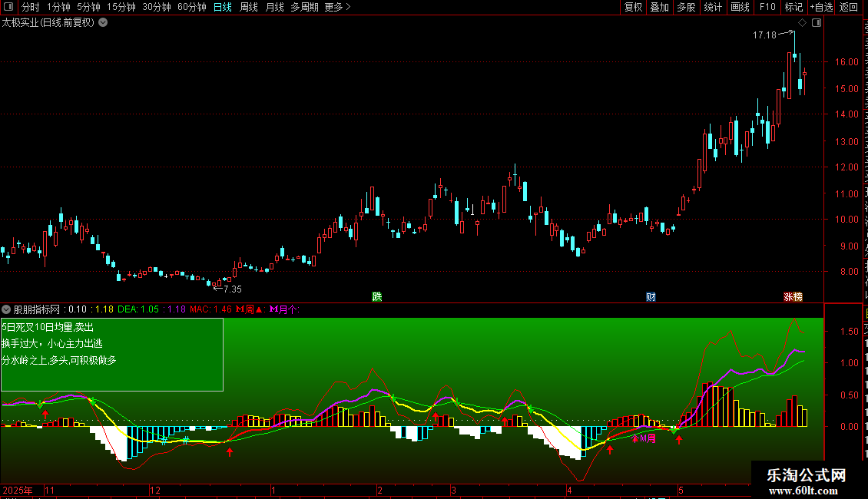Click the red 涨榜 event marker

tap(793, 296)
